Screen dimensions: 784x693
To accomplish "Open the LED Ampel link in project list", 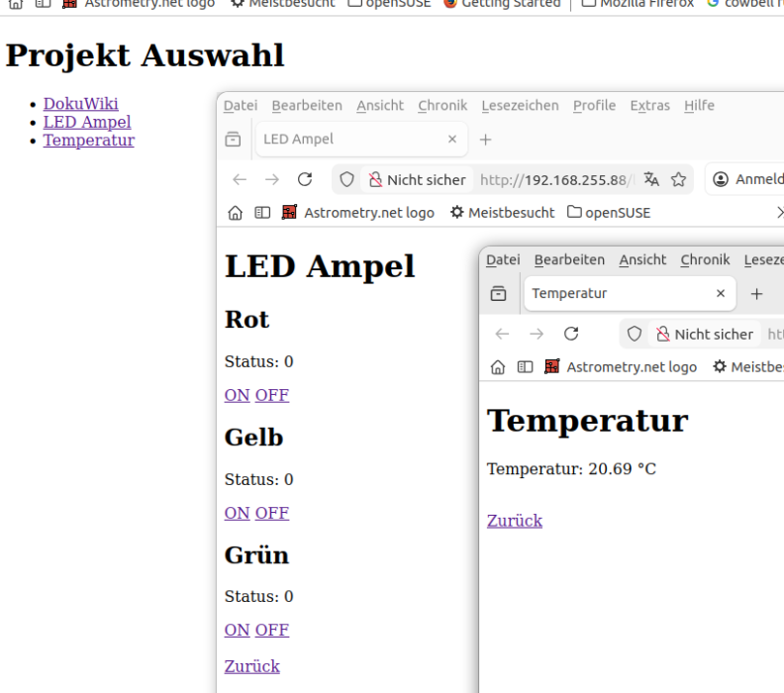I will coord(87,122).
